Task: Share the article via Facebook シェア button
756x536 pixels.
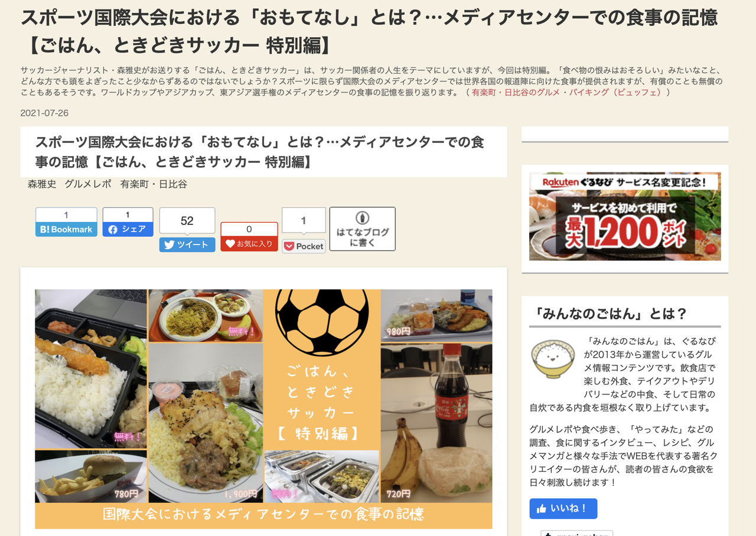Action: point(128,229)
